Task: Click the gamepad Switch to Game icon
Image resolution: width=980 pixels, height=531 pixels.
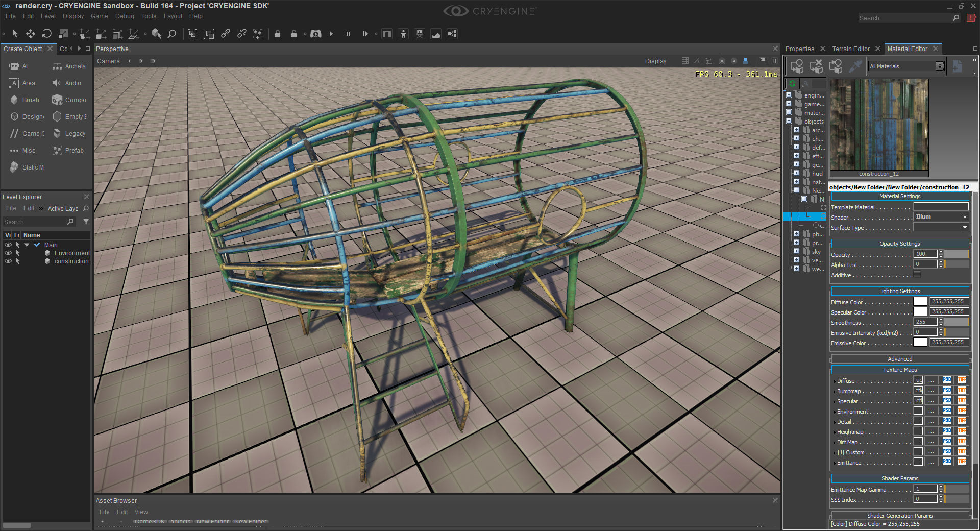Action: click(316, 34)
